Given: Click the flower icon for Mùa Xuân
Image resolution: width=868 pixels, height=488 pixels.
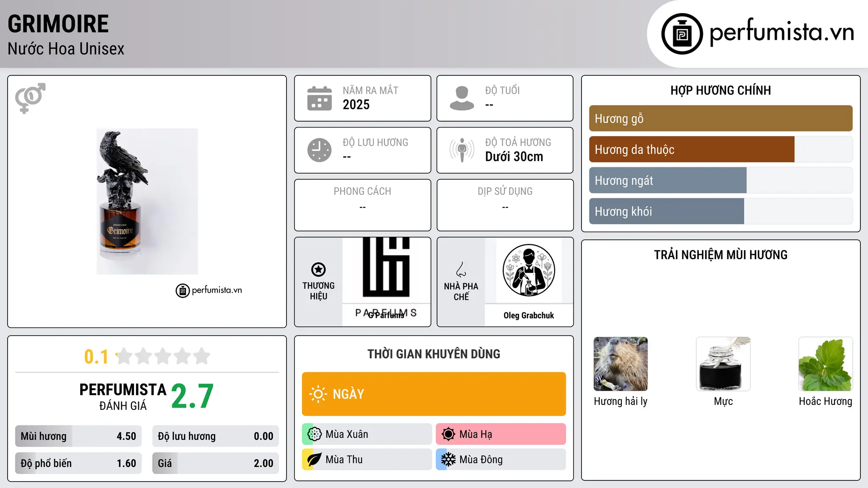Looking at the screenshot, I should (314, 434).
